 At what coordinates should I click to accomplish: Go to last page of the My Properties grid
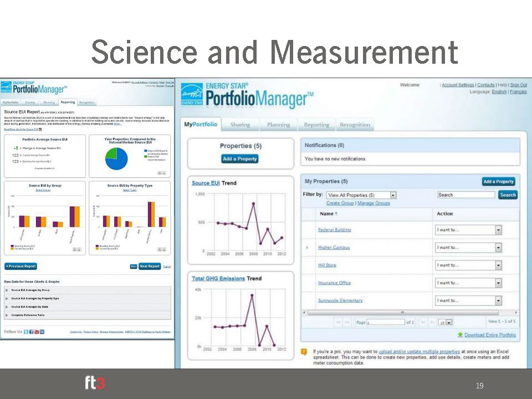pos(432,323)
